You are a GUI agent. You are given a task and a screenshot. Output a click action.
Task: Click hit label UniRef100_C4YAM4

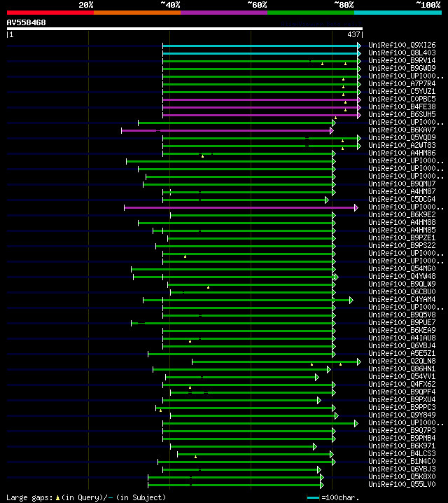402,299
